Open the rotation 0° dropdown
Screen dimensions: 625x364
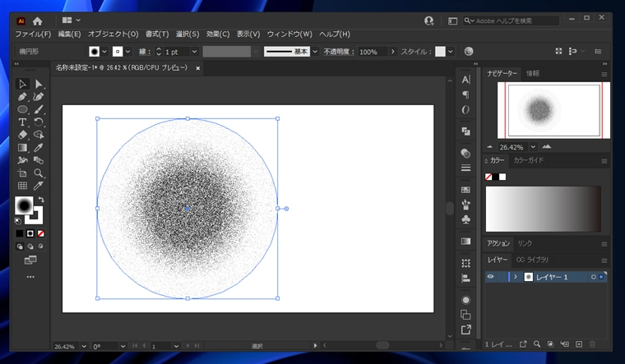coord(123,347)
